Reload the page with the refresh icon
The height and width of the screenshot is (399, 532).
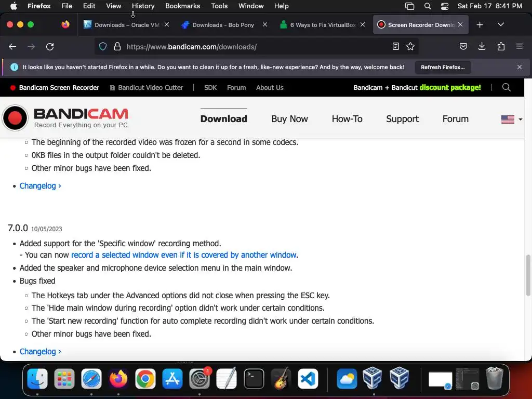click(x=50, y=46)
